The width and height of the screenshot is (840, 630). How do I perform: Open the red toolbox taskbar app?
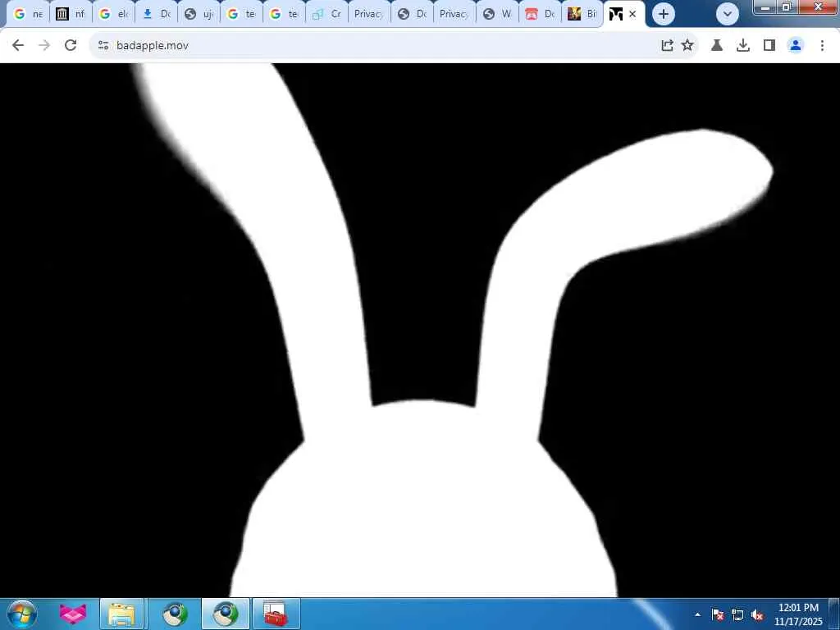pos(276,614)
